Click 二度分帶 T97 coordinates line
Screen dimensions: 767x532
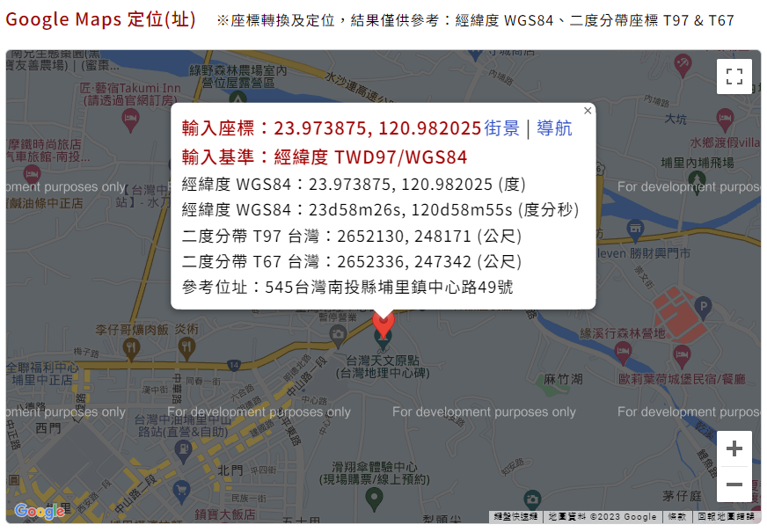(x=352, y=237)
